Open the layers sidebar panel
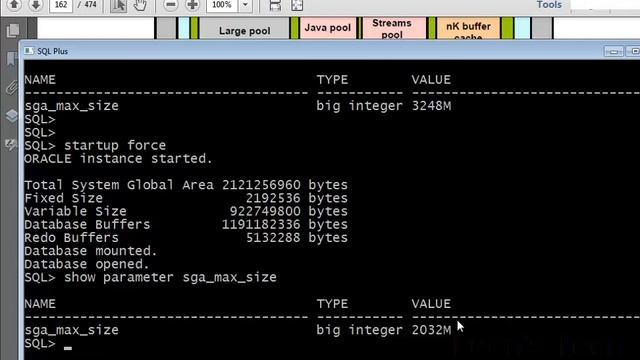This screenshot has height=360, width=640. [x=11, y=116]
